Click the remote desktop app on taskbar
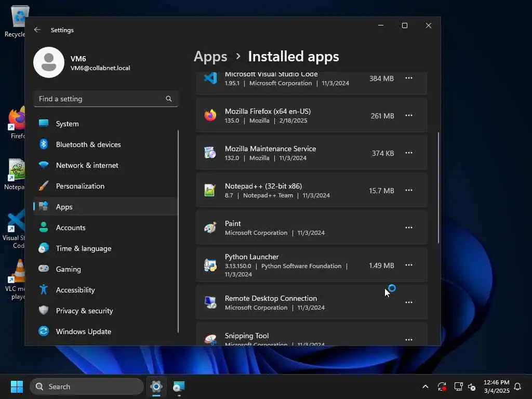The image size is (532, 399). tap(179, 387)
